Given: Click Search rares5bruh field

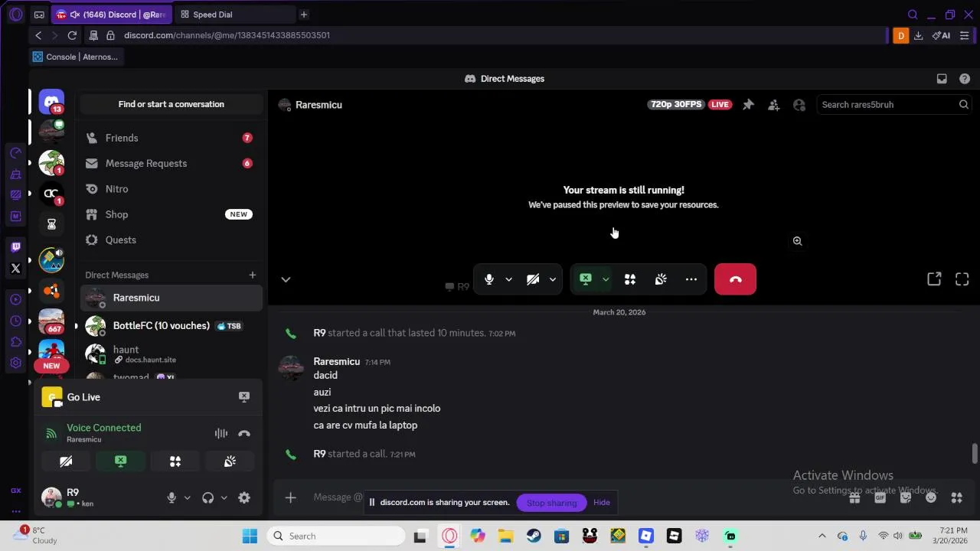Looking at the screenshot, I should click(894, 105).
